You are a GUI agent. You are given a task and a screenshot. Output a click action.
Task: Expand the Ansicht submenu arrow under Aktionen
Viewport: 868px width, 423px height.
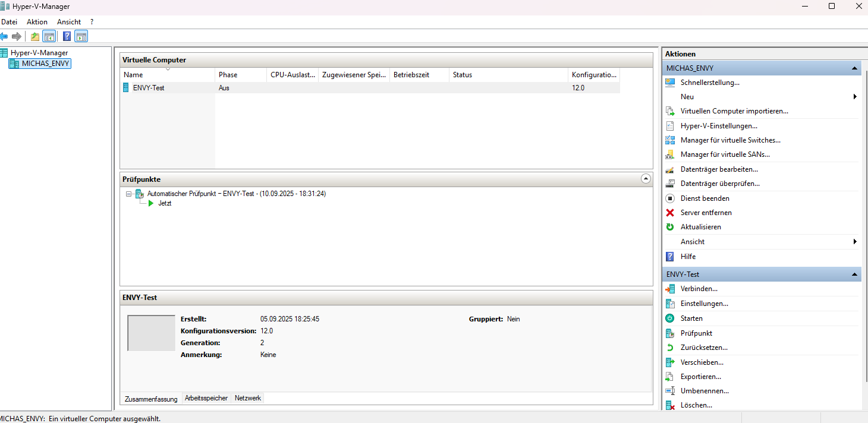[855, 241]
